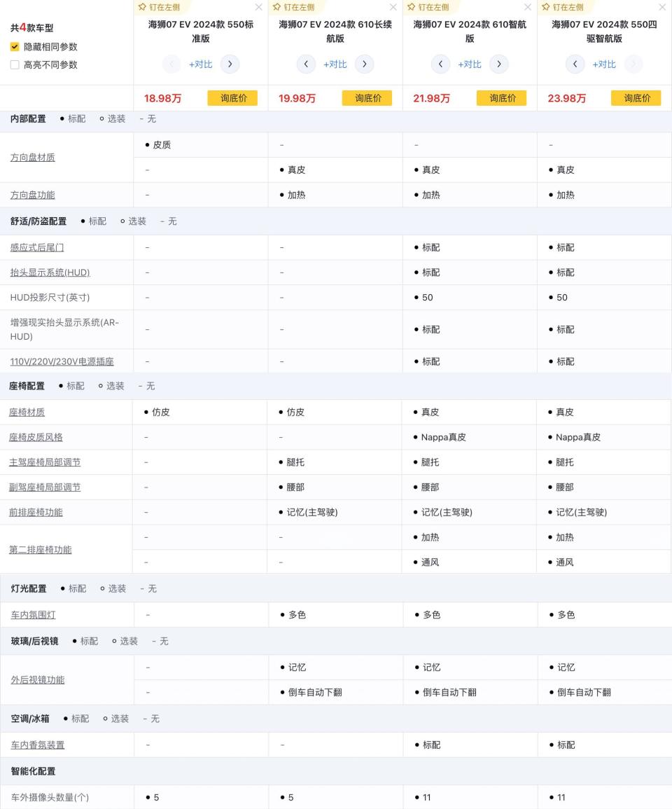Click the 车外摄像头数量(个) row label
The width and height of the screenshot is (672, 809).
click(50, 797)
